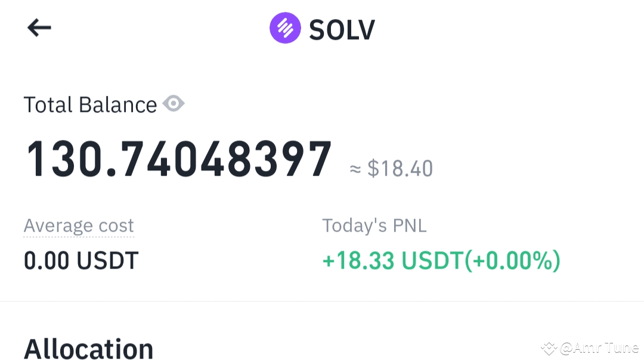Expand Today's PNL breakdown
The width and height of the screenshot is (644, 361).
tap(374, 226)
